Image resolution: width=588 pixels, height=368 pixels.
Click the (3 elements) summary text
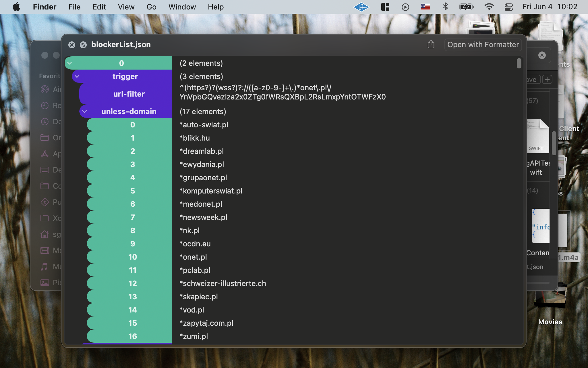tap(201, 76)
